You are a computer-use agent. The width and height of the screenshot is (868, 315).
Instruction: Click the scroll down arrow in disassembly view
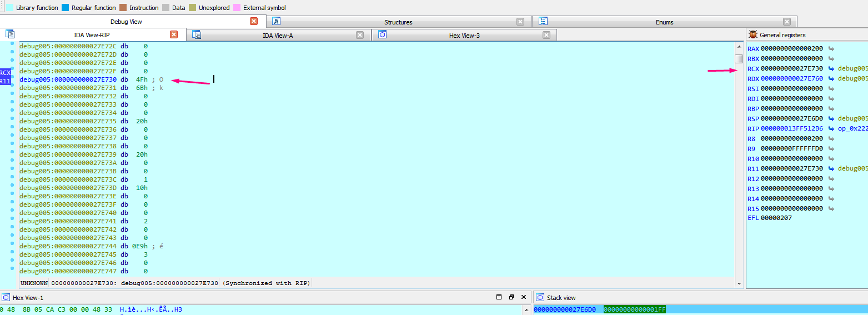click(x=739, y=283)
